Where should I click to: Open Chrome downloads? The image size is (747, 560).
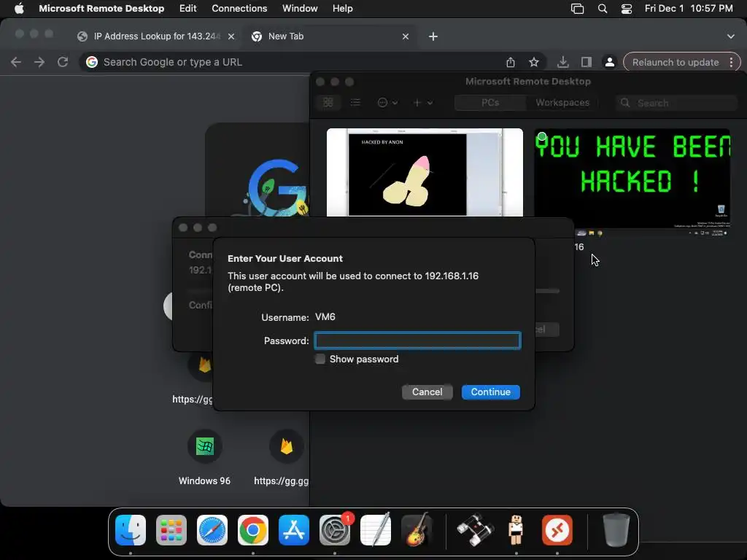562,63
